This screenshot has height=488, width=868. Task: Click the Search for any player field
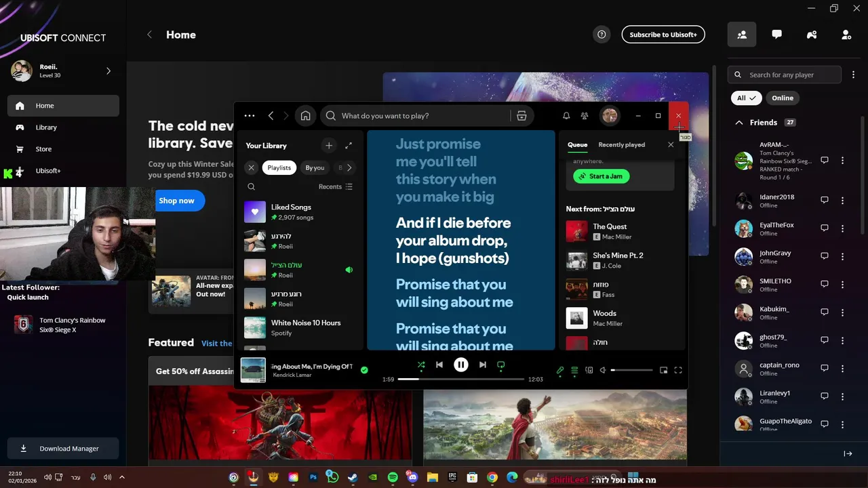coord(785,75)
